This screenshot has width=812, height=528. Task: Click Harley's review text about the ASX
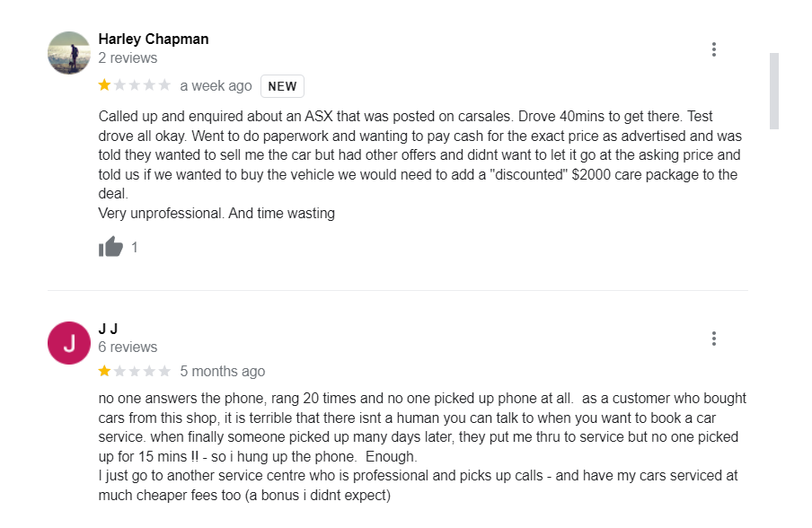point(420,164)
